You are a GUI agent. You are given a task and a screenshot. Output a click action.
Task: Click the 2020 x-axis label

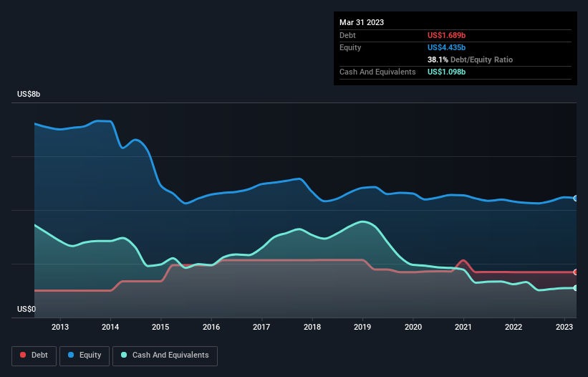tap(413, 327)
